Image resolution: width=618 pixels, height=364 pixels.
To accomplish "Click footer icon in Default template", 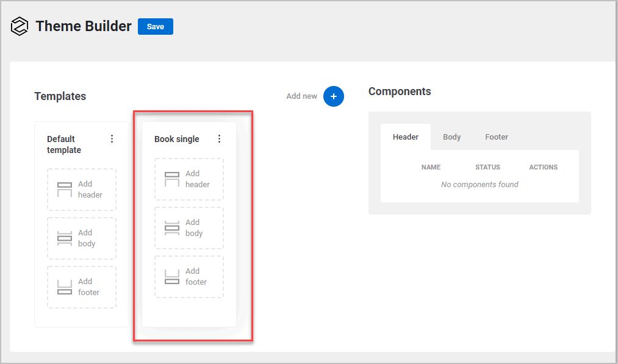I will click(x=65, y=287).
